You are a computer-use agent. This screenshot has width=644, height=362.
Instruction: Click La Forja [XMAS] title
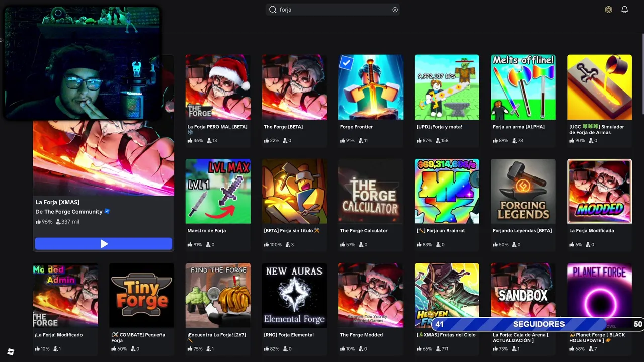pyautogui.click(x=57, y=202)
